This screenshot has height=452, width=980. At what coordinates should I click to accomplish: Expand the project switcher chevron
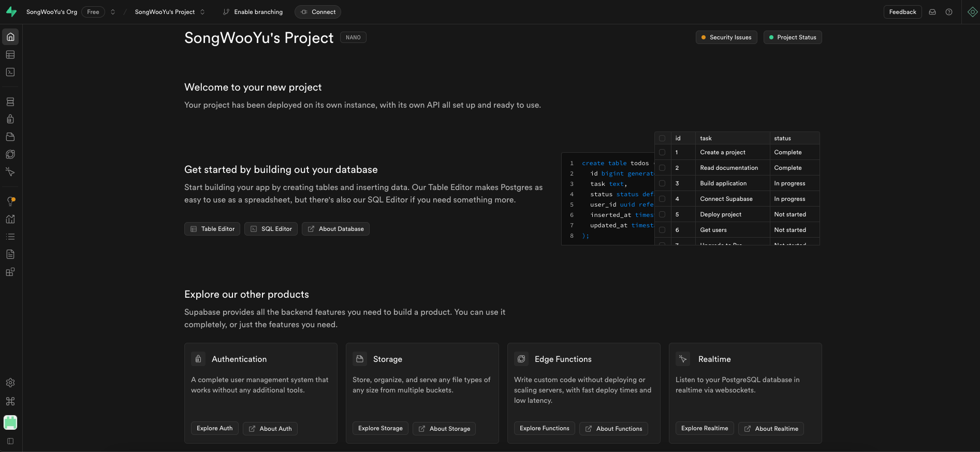pos(202,12)
